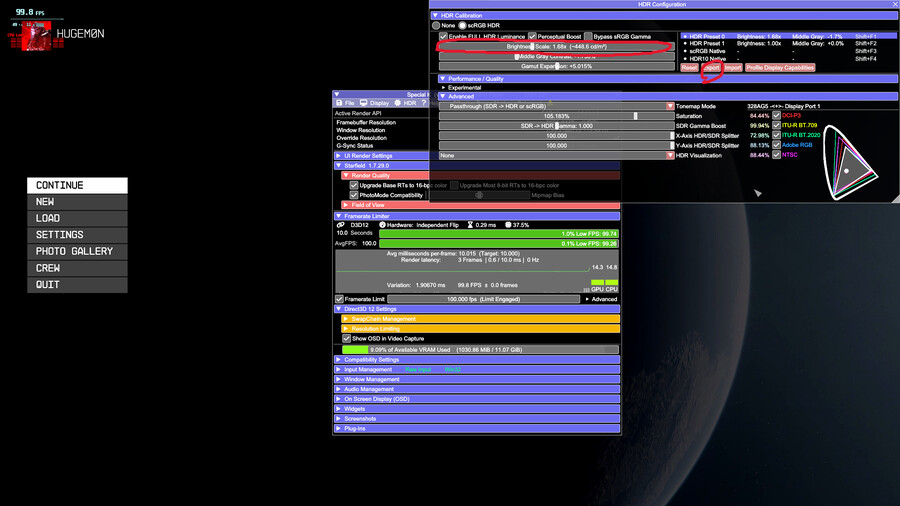The height and width of the screenshot is (506, 900).
Task: Adjust the Saturation 105.183% slider
Action: tap(556, 116)
